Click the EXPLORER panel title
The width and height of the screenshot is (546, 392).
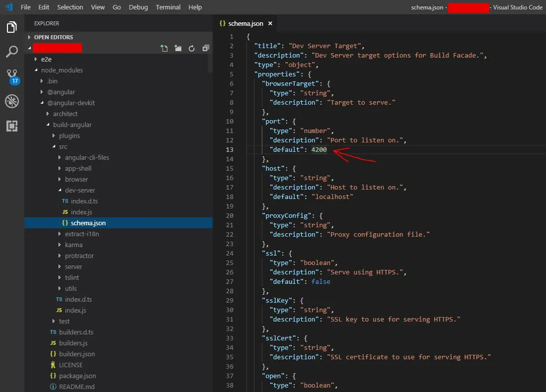click(47, 23)
